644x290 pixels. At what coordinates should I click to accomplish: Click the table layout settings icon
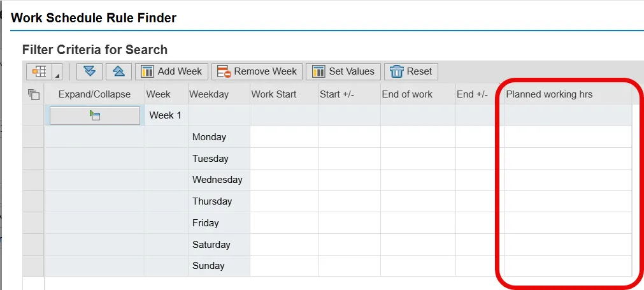pyautogui.click(x=39, y=71)
